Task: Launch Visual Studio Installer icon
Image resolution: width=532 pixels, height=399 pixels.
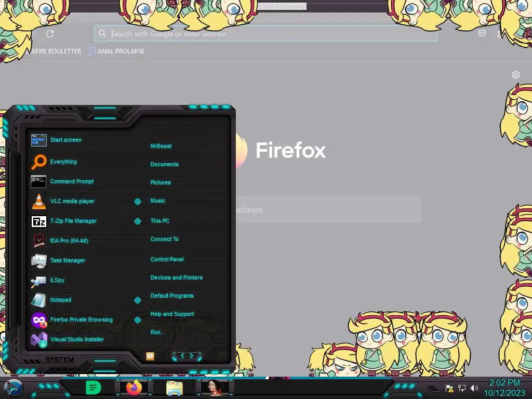Action: 38,340
